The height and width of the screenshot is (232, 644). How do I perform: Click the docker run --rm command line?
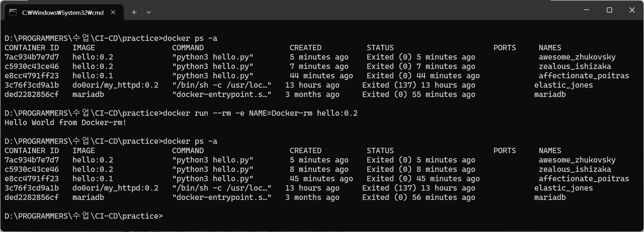tap(181, 113)
